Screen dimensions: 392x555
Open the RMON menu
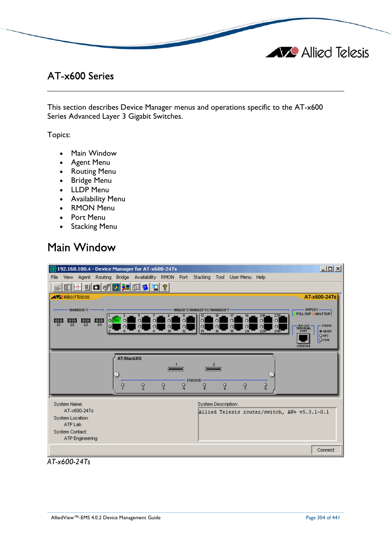(x=168, y=277)
